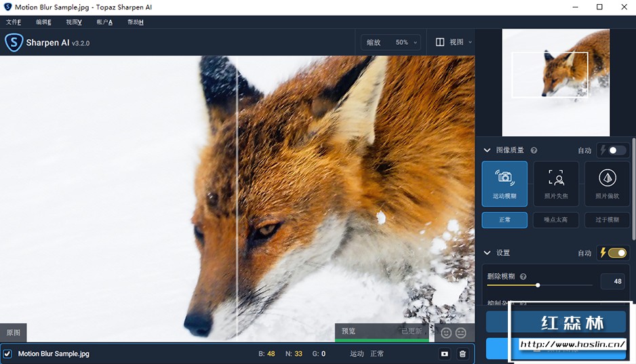
Task: Select the Too Soft (照片偏软) mode
Action: [607, 183]
